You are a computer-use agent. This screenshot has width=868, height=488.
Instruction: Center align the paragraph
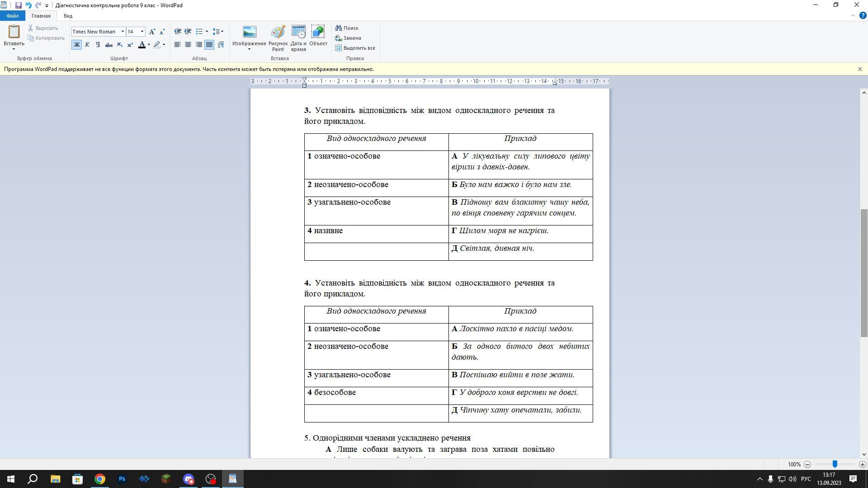tap(188, 45)
